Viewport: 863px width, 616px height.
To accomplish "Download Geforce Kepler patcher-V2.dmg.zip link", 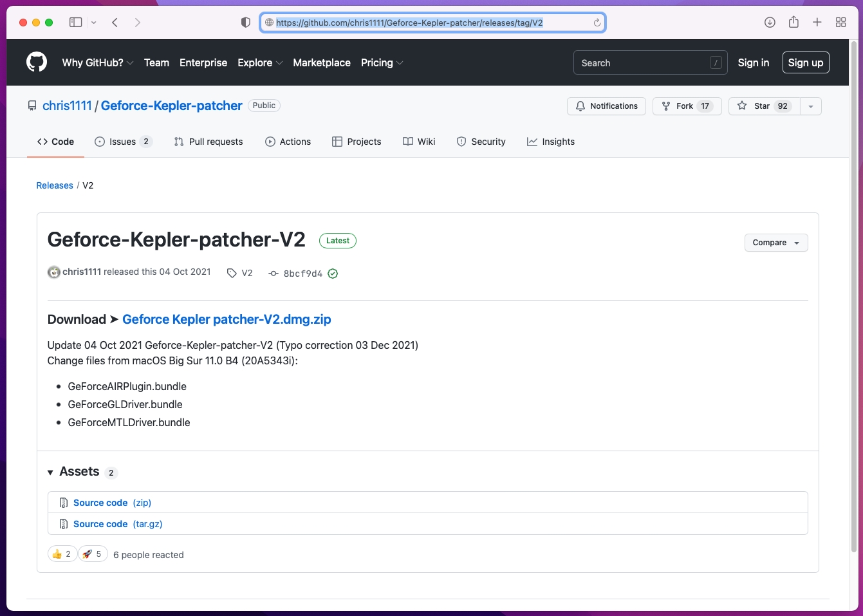I will click(227, 319).
